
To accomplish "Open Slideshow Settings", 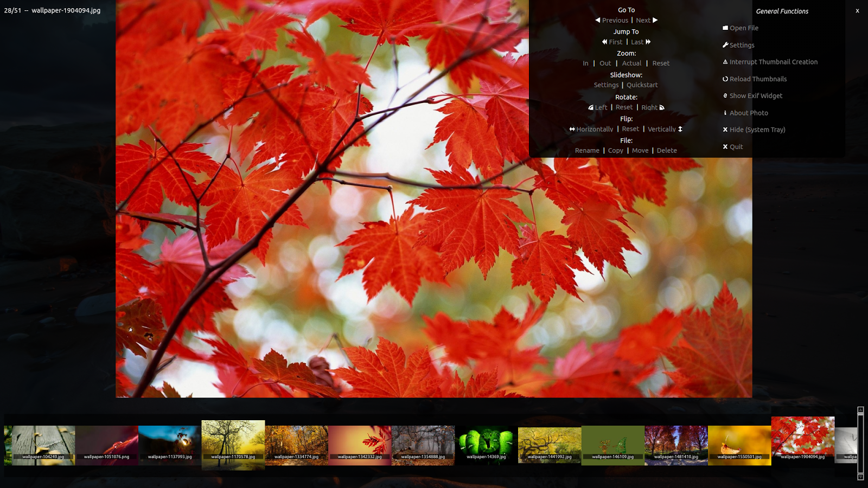I will pyautogui.click(x=606, y=85).
